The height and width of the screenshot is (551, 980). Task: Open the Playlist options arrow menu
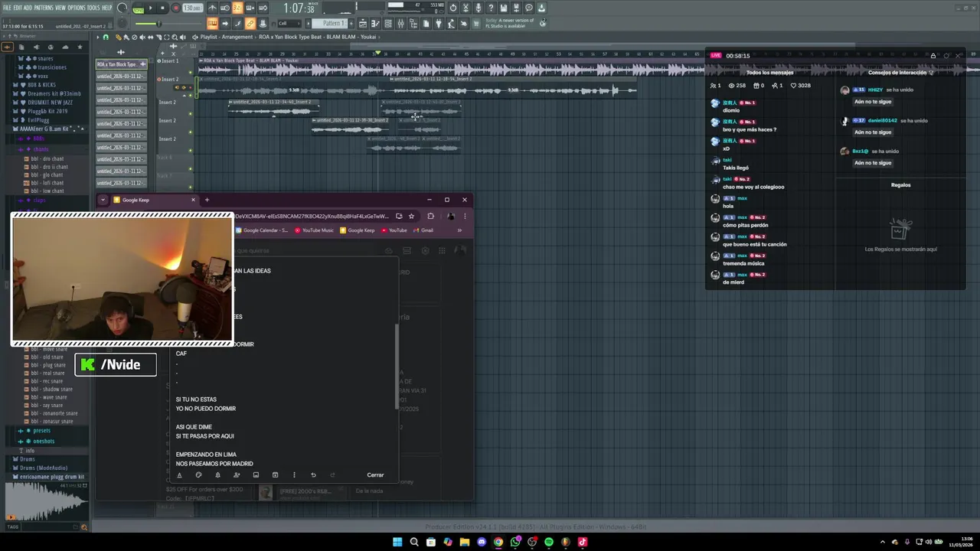[x=97, y=37]
